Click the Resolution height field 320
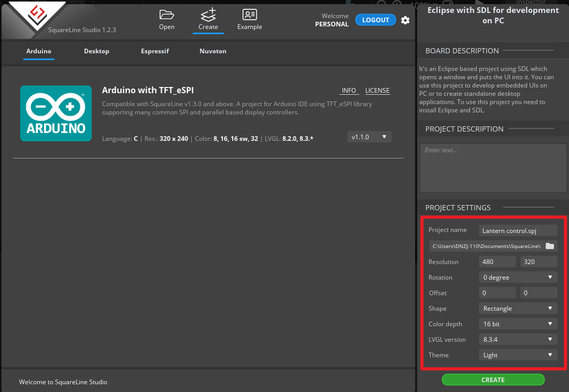Screen dimensions: 569x392 click(x=538, y=262)
